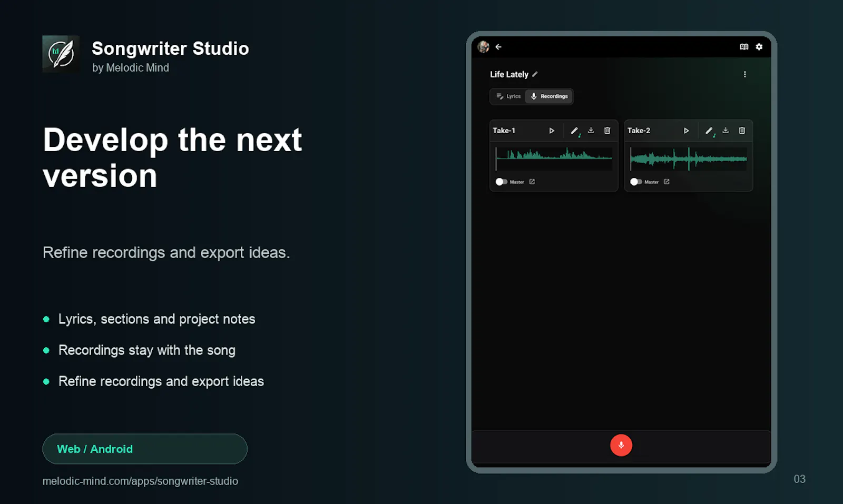This screenshot has width=843, height=504.
Task: Select the Recordings tab
Action: pos(549,96)
